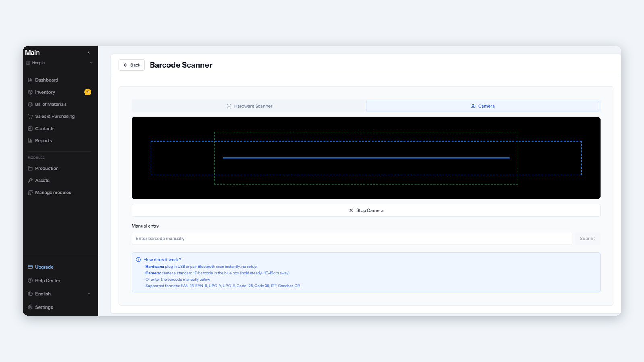
Task: Click the Assets wrench icon
Action: pyautogui.click(x=30, y=180)
